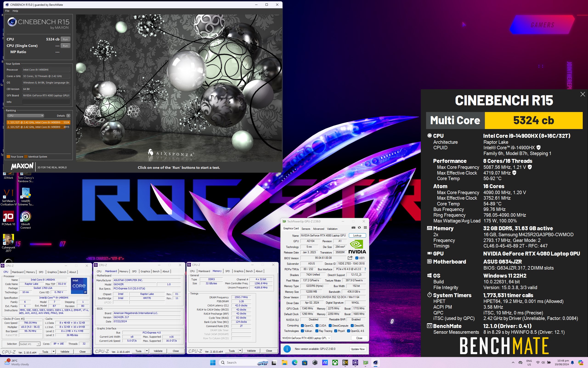
Task: Run the CPU multi-core test in Cinebench
Action: point(65,39)
